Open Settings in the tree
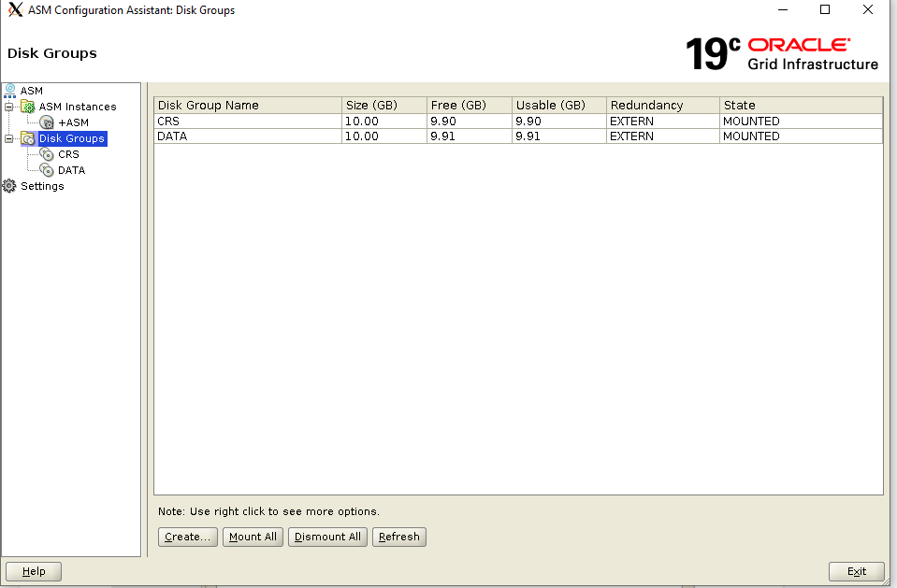This screenshot has width=897, height=588. coord(42,186)
